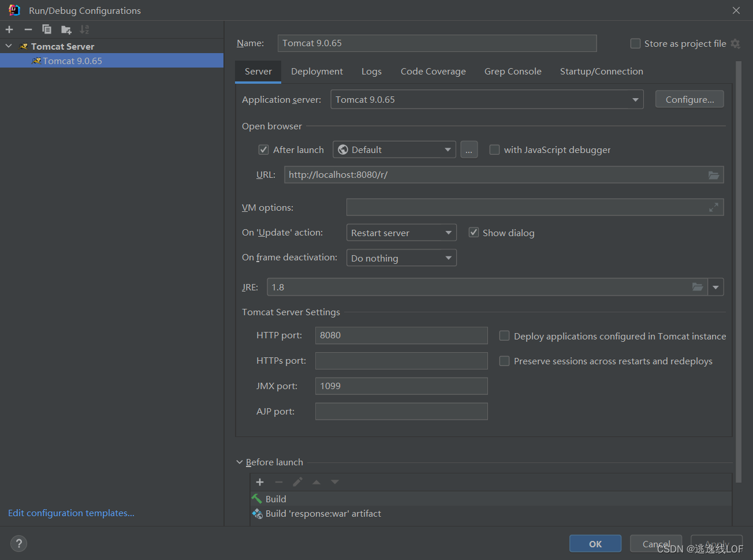
Task: Enable Preserve sessions across restarts and redeploys
Action: (504, 361)
